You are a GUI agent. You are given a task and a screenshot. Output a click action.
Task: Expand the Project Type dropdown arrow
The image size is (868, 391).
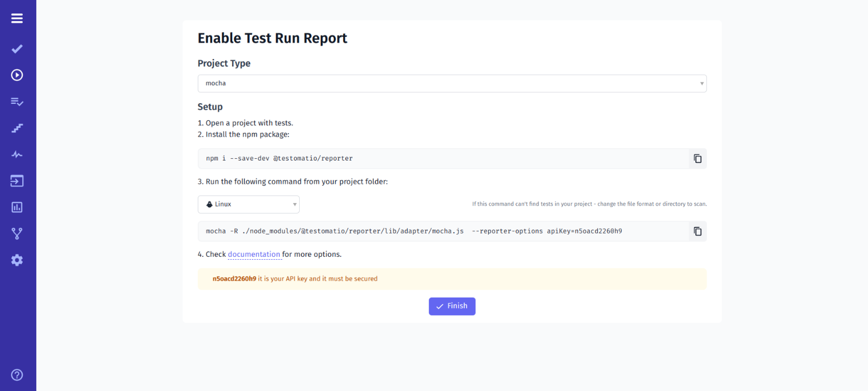point(701,83)
